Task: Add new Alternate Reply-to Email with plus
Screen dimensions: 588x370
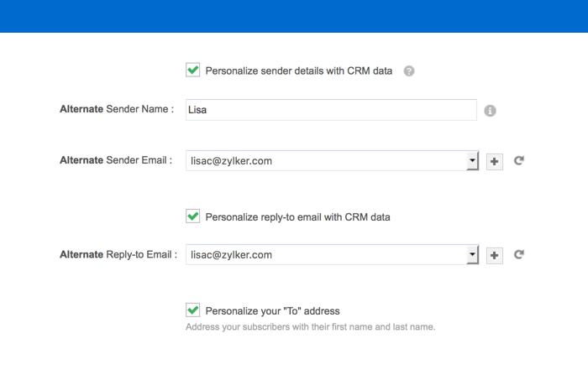Action: click(495, 255)
